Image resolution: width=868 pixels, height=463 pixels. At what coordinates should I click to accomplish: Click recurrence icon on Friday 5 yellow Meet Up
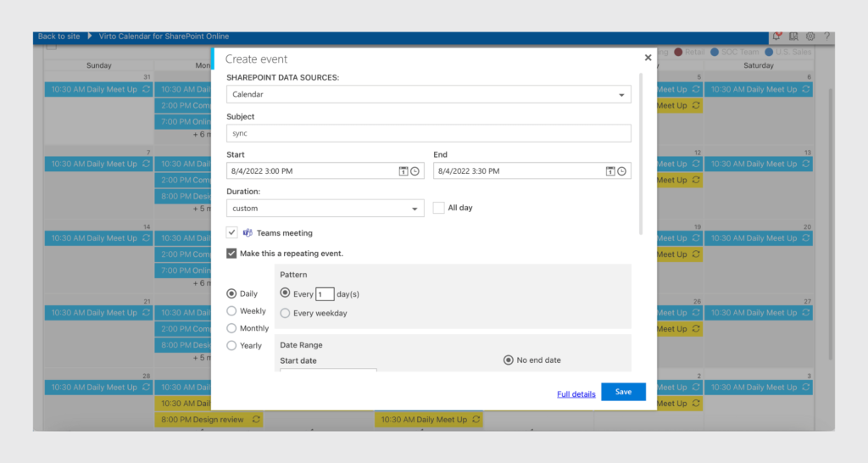696,105
